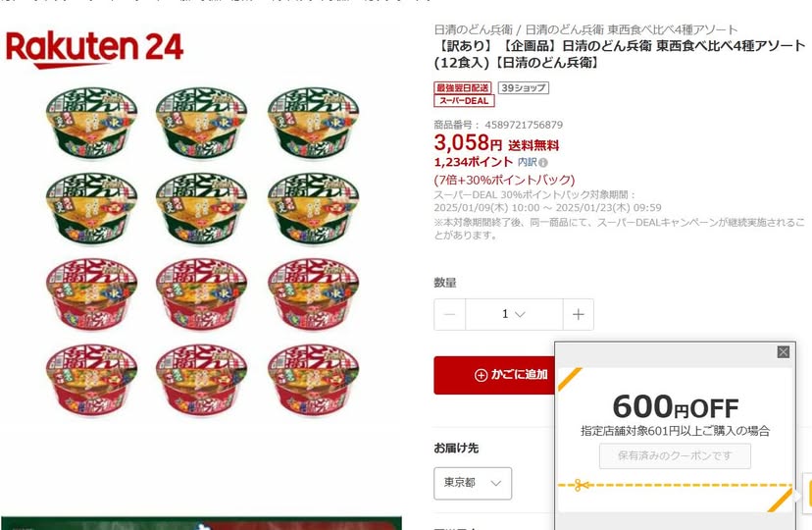Click the 日清のどん兵衛 breadcrumb link
The image size is (812, 530).
point(474,29)
